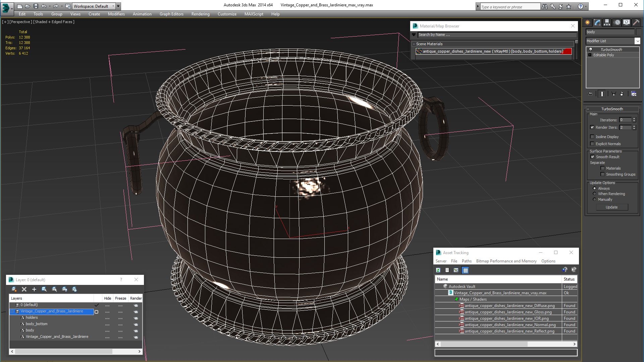Image resolution: width=644 pixels, height=362 pixels.
Task: Toggle Render Iters checkbox
Action: [x=592, y=127]
